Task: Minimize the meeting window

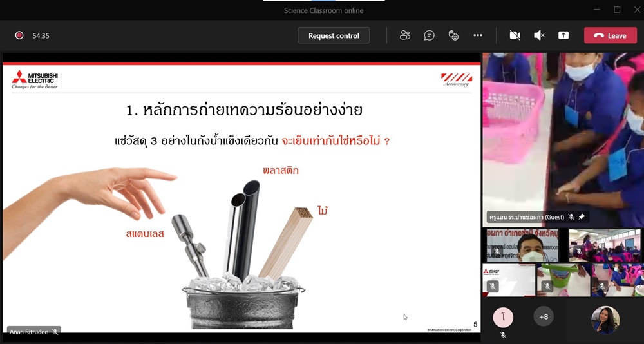Action: pos(597,10)
